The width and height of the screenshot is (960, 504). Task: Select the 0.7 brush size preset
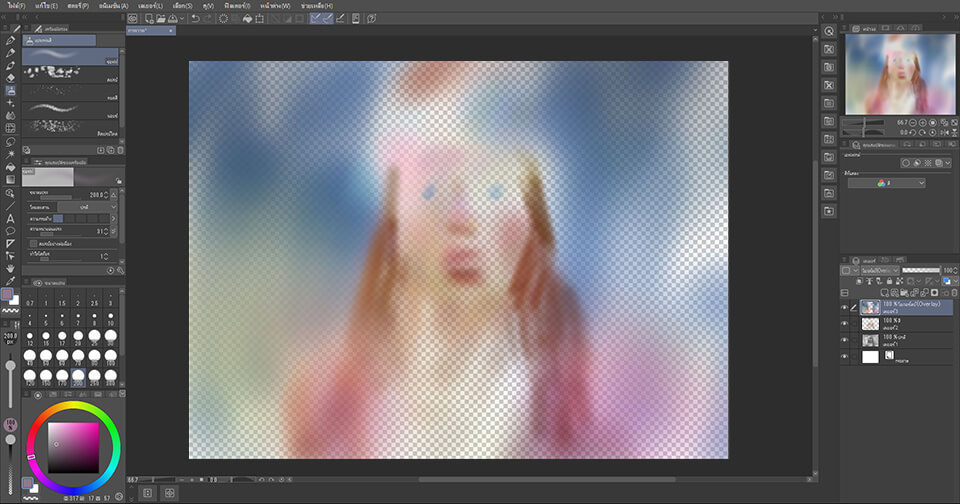(x=31, y=301)
